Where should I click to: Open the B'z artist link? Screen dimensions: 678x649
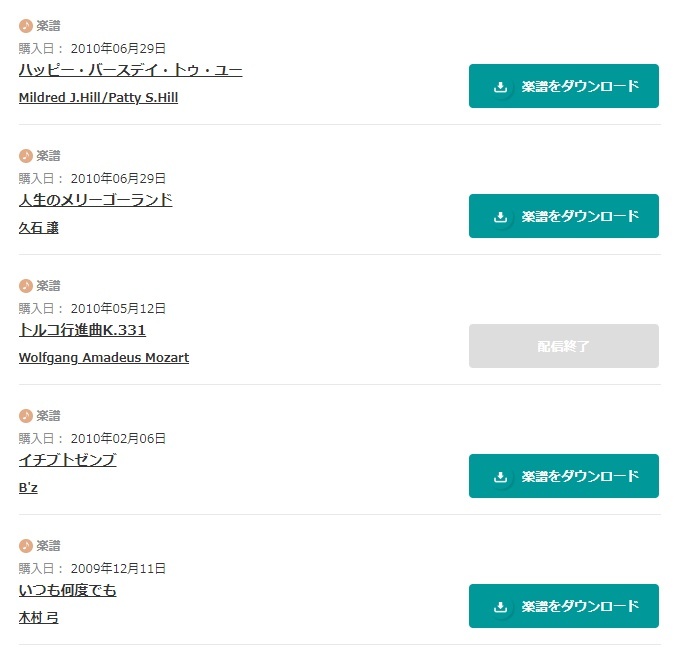(28, 488)
